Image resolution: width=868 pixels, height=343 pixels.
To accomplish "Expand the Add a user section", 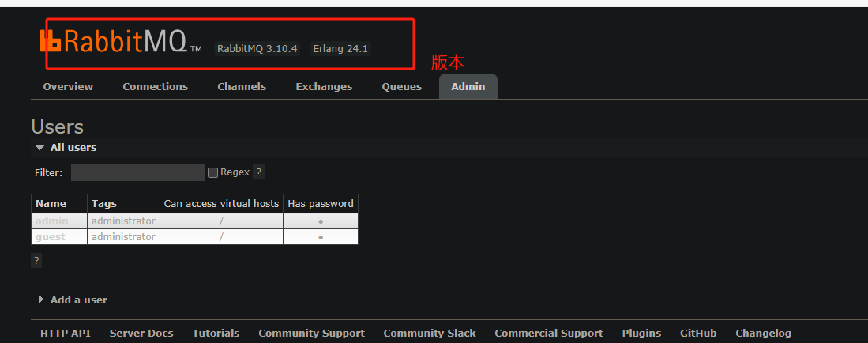I will pos(73,300).
